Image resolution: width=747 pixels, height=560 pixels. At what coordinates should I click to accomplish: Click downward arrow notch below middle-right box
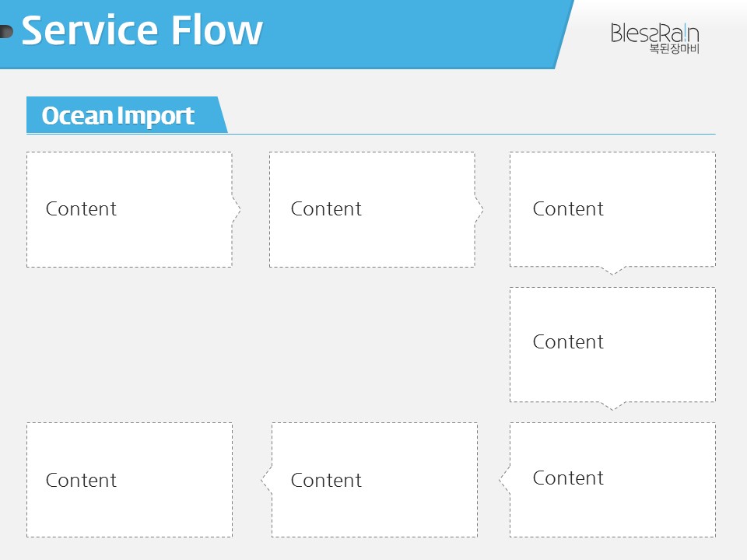click(x=612, y=406)
